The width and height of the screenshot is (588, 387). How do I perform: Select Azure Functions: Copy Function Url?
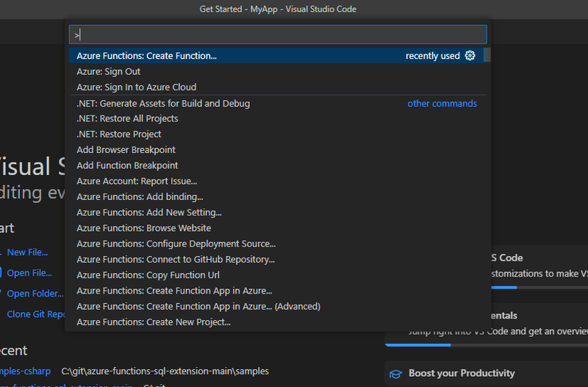coord(276,275)
